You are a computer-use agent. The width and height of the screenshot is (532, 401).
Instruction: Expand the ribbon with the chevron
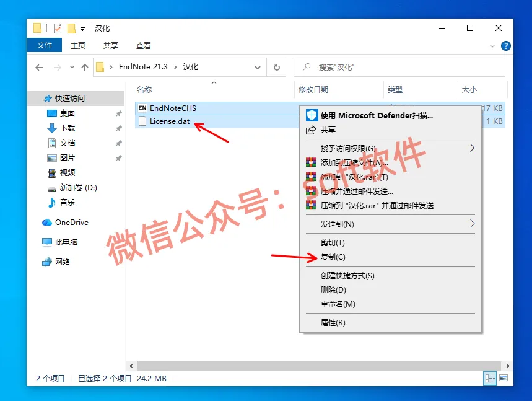click(x=492, y=46)
